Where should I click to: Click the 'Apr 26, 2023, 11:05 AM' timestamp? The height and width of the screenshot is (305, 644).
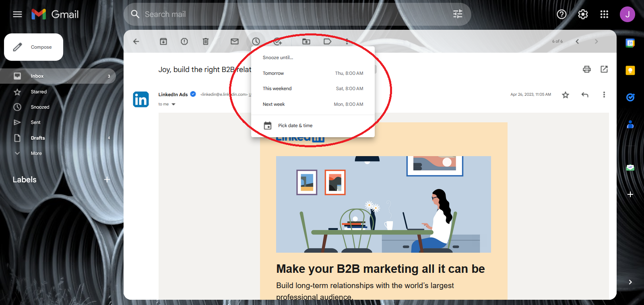530,95
